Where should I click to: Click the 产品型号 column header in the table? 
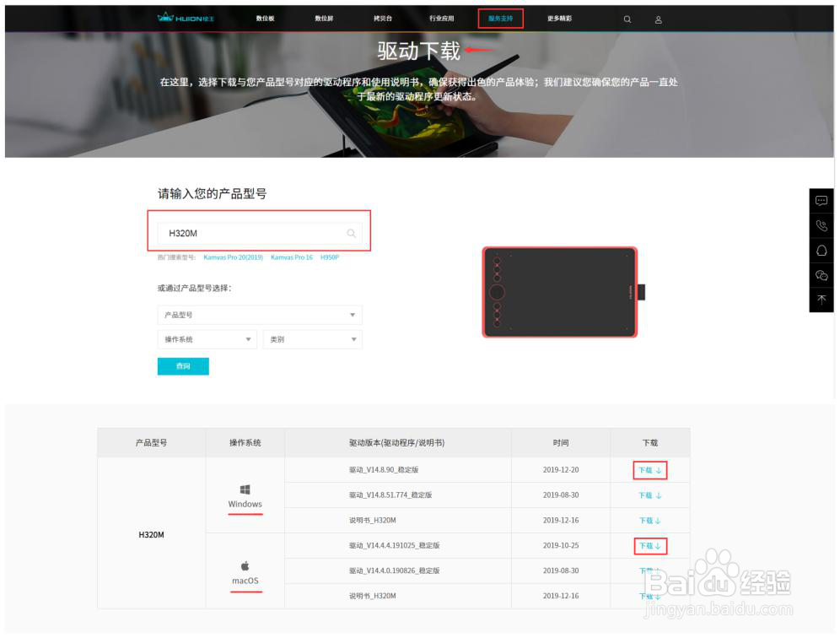[151, 443]
